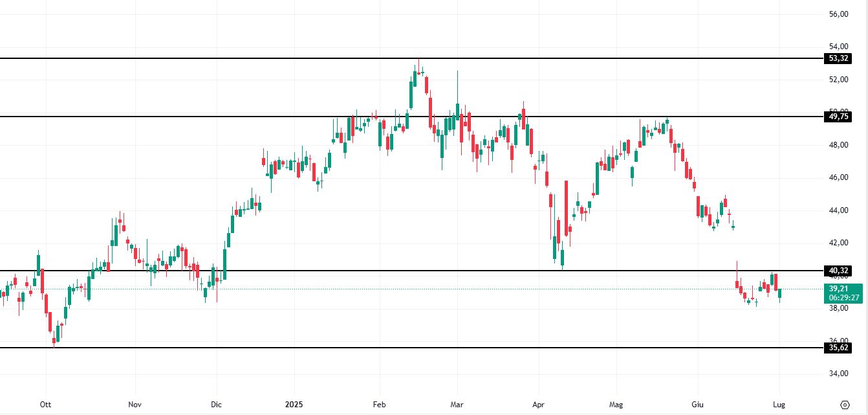868x415 pixels.
Task: Click the Apr label on time axis
Action: (x=538, y=405)
